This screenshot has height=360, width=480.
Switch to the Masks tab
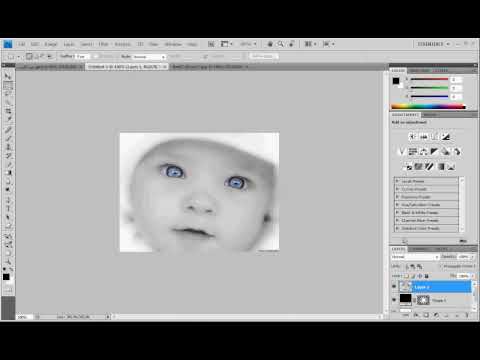[430, 115]
